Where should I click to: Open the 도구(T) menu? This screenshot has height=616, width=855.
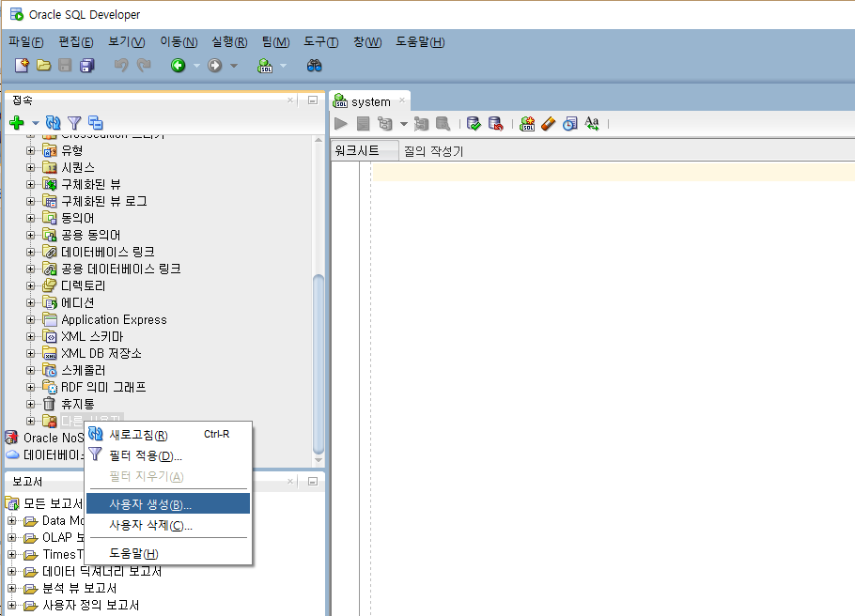pyautogui.click(x=321, y=42)
